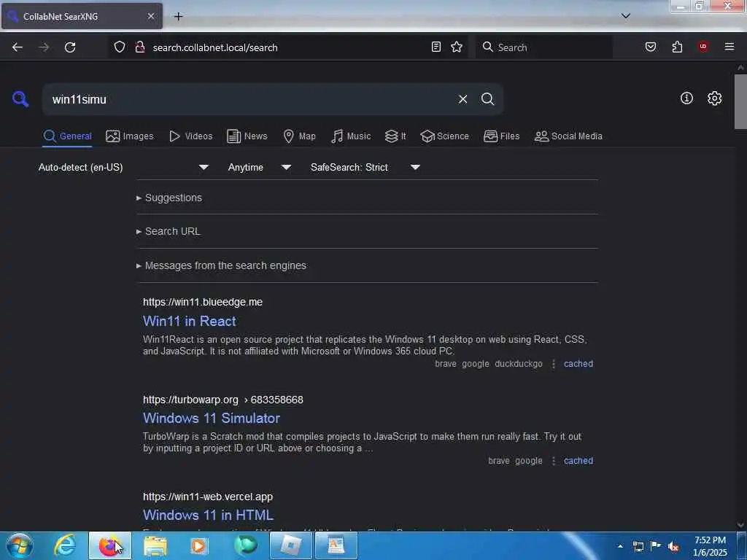Click the browser Forward arrow
The image size is (747, 560).
point(44,47)
